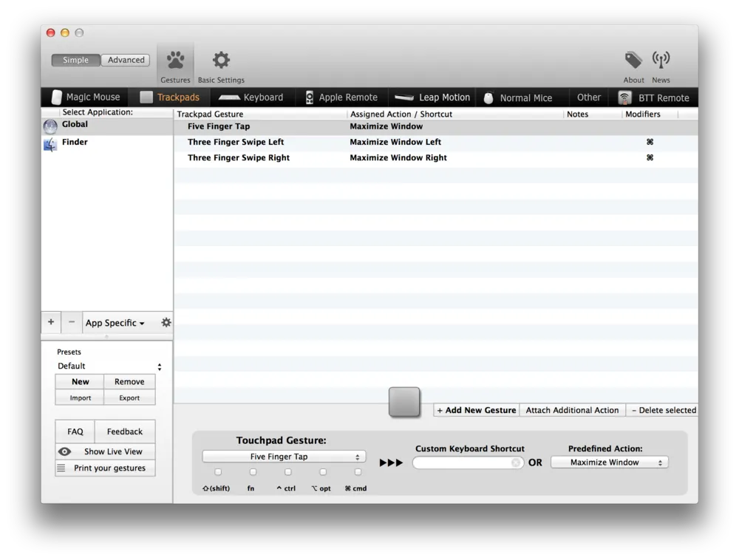Image resolution: width=739 pixels, height=560 pixels.
Task: Click the plus icon to add application
Action: click(x=51, y=322)
